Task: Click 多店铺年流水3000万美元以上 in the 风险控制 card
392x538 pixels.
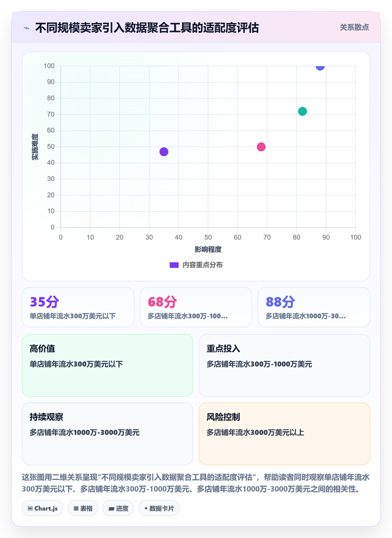Action: point(255,432)
